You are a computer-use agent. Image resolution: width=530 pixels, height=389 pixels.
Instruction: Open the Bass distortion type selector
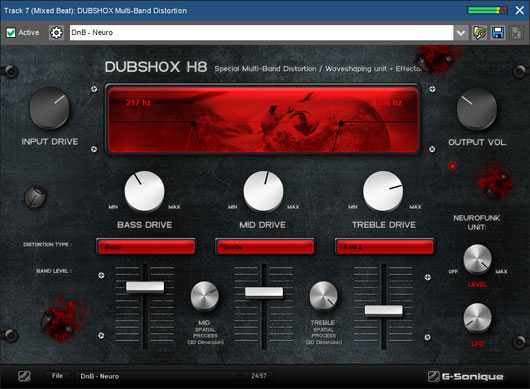click(x=146, y=247)
